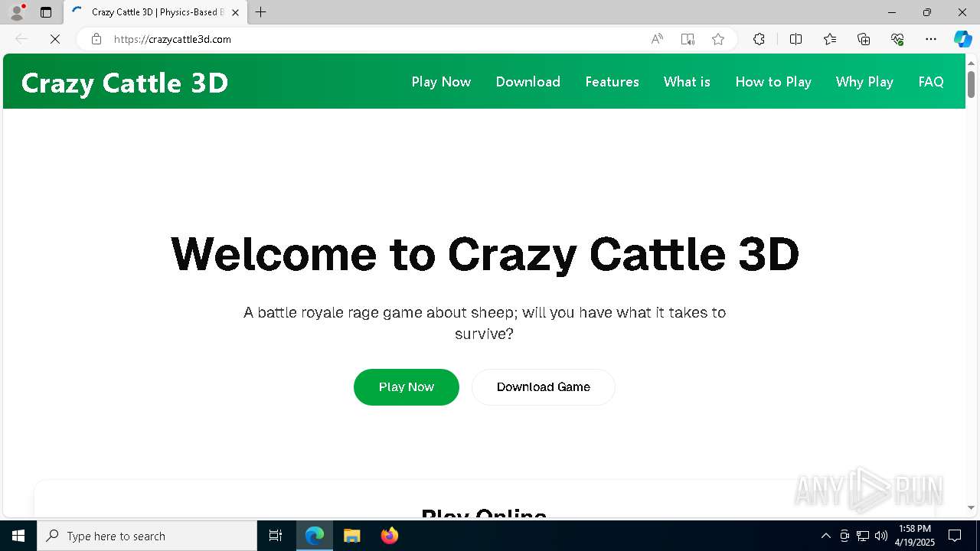The width and height of the screenshot is (980, 551).
Task: Click the scrollbar down arrow
Action: tap(972, 507)
